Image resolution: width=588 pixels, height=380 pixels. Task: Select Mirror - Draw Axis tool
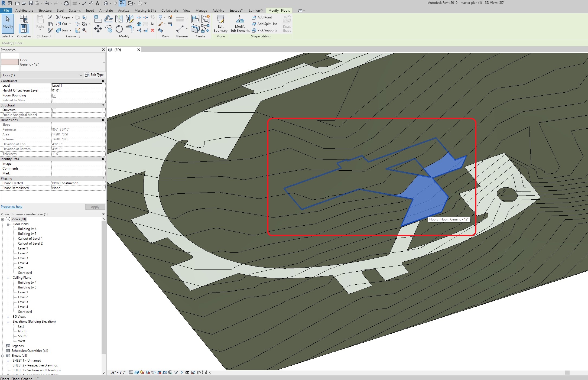[x=129, y=19]
